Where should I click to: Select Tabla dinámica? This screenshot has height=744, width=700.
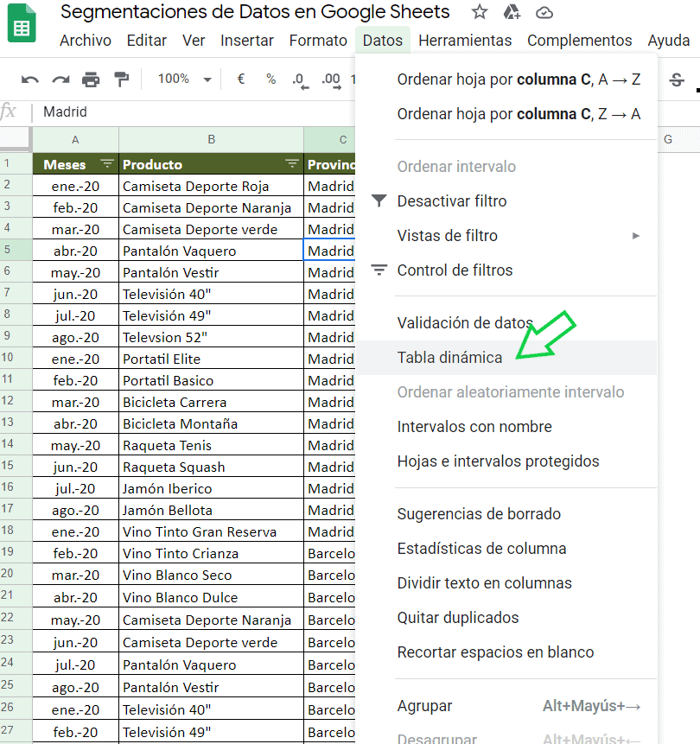506,358
